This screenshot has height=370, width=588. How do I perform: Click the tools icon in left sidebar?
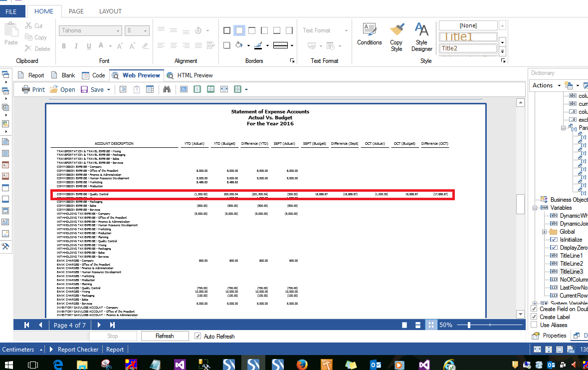click(5, 246)
